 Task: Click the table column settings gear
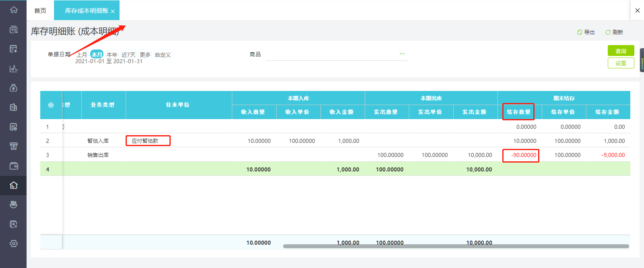pyautogui.click(x=51, y=105)
